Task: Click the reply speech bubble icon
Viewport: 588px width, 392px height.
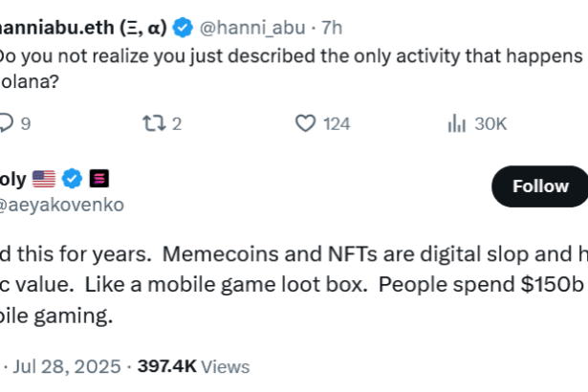Action: pos(5,123)
